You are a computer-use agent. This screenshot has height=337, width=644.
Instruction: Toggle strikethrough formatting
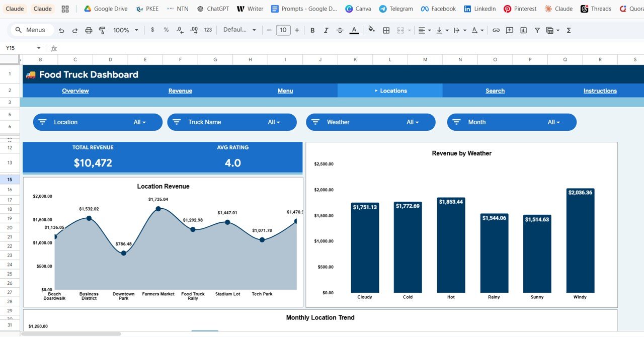[x=340, y=30]
